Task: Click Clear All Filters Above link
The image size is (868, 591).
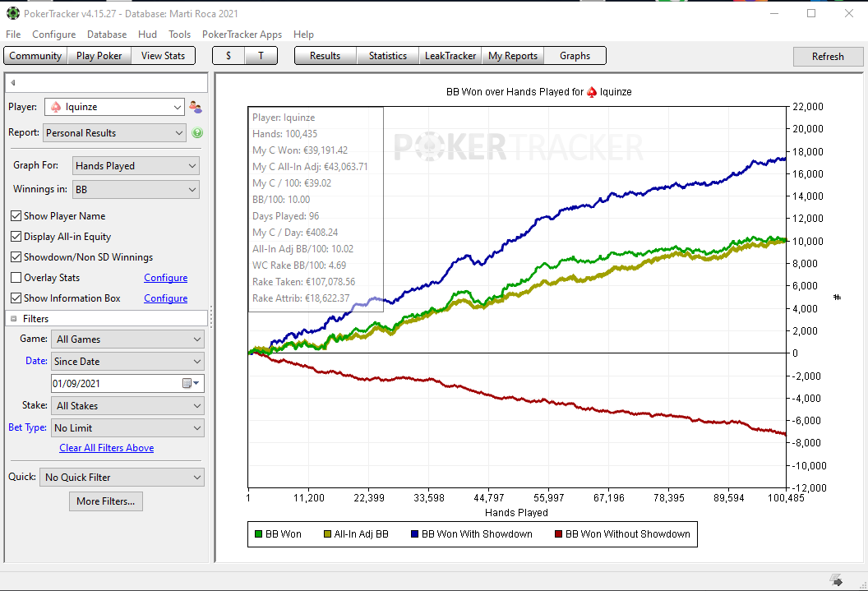Action: (106, 448)
